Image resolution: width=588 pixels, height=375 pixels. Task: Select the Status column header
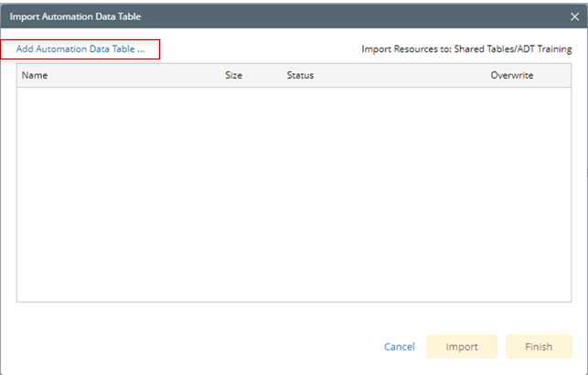pyautogui.click(x=300, y=75)
